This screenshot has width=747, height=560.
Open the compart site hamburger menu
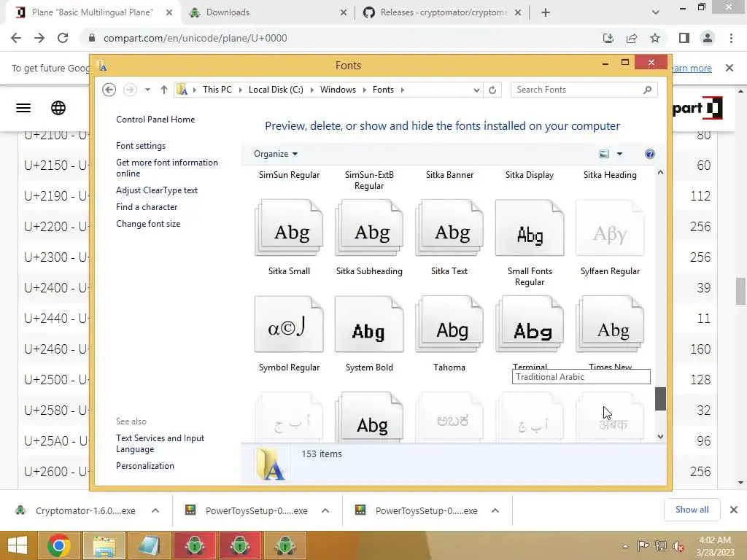pyautogui.click(x=23, y=108)
